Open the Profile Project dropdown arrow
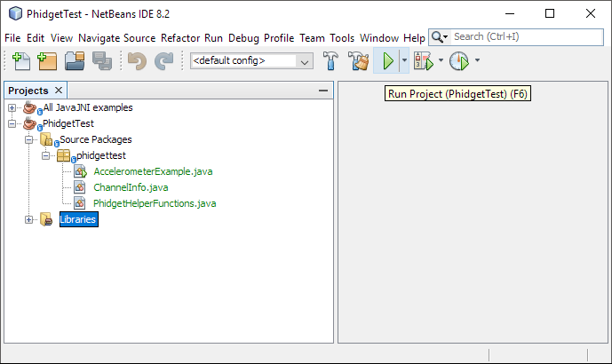The width and height of the screenshot is (612, 364). tap(477, 60)
